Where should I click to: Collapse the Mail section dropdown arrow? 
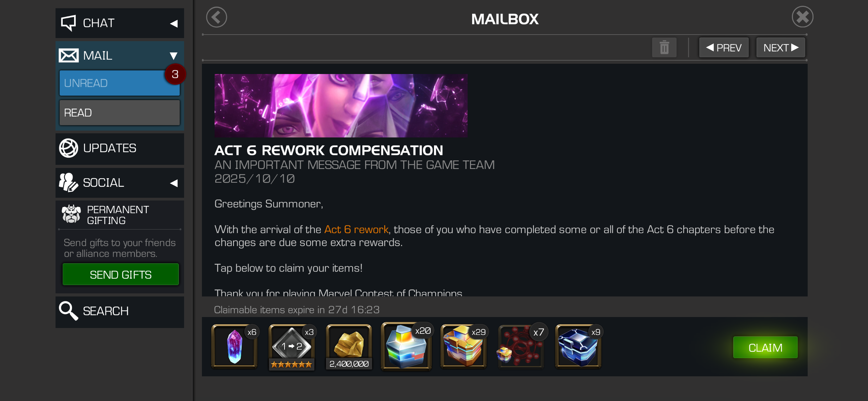(173, 56)
